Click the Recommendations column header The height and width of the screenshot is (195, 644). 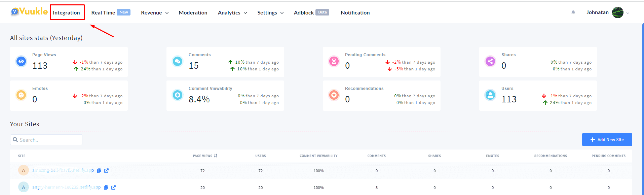pyautogui.click(x=551, y=156)
